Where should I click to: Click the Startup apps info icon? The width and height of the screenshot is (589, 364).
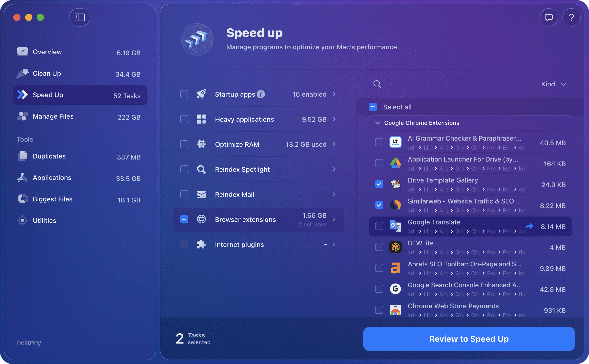click(x=261, y=94)
